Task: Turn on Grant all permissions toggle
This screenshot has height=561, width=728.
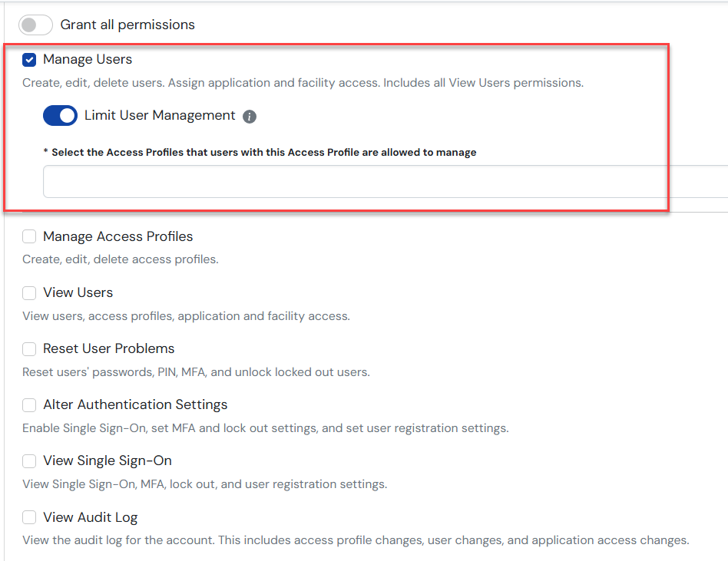Action: [36, 25]
